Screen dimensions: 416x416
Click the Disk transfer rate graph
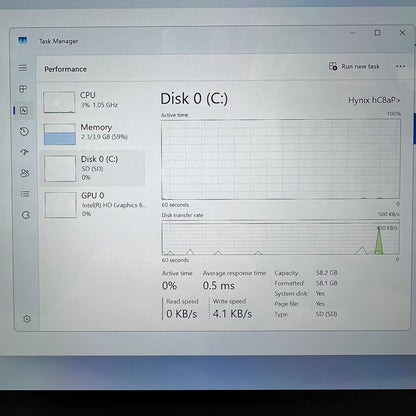coord(280,238)
